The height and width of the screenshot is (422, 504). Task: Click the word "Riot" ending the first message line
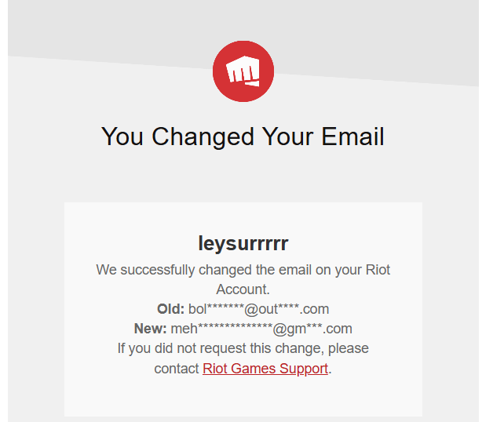[378, 270]
